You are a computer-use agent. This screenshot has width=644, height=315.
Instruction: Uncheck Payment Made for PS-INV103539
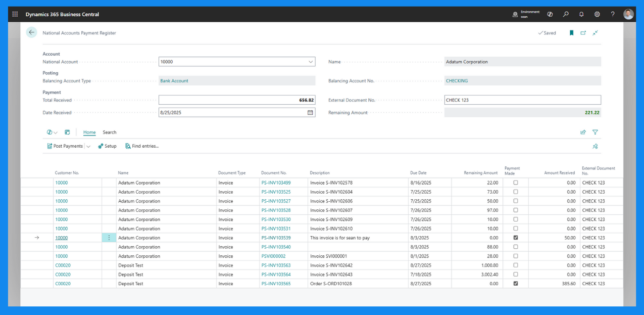[x=516, y=238]
